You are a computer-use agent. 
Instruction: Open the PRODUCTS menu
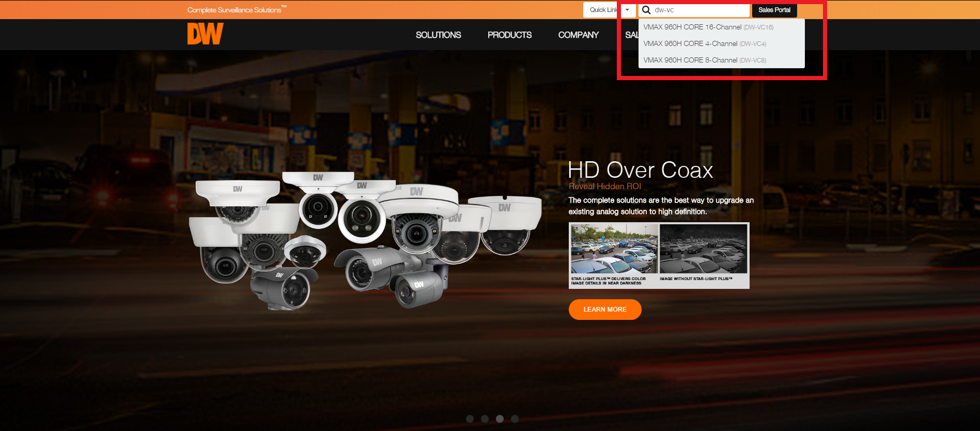tap(509, 35)
